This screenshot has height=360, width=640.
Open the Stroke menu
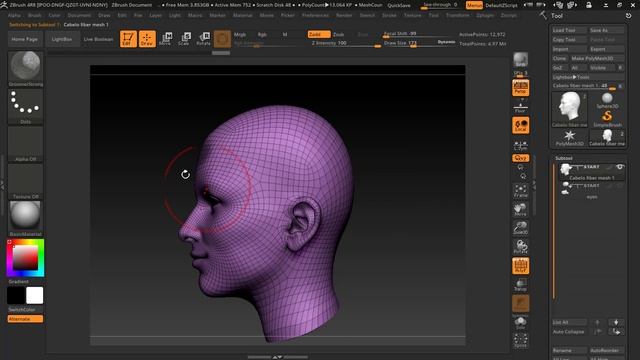coord(389,15)
